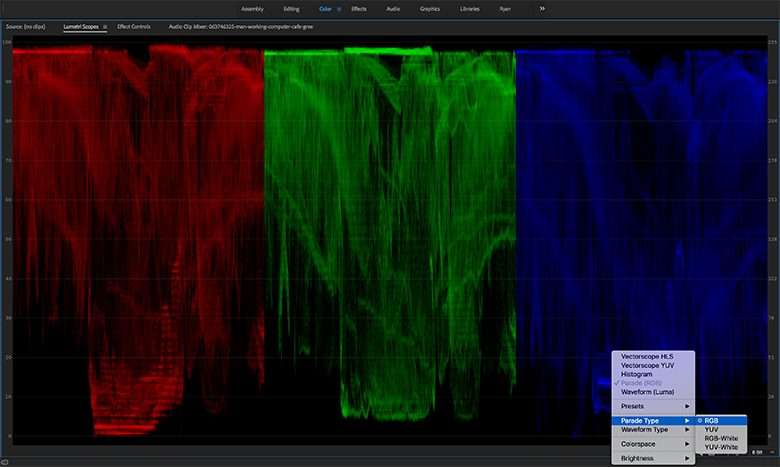The image size is (780, 467).
Task: Select RGB parade type
Action: [x=721, y=421]
